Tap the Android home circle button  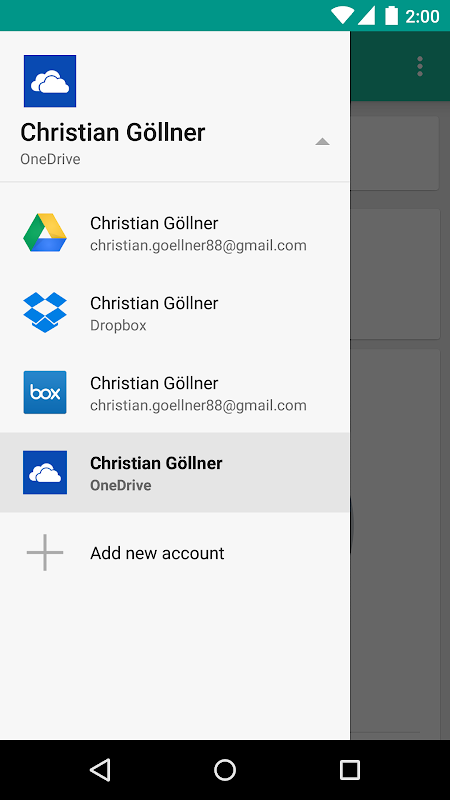[225, 770]
